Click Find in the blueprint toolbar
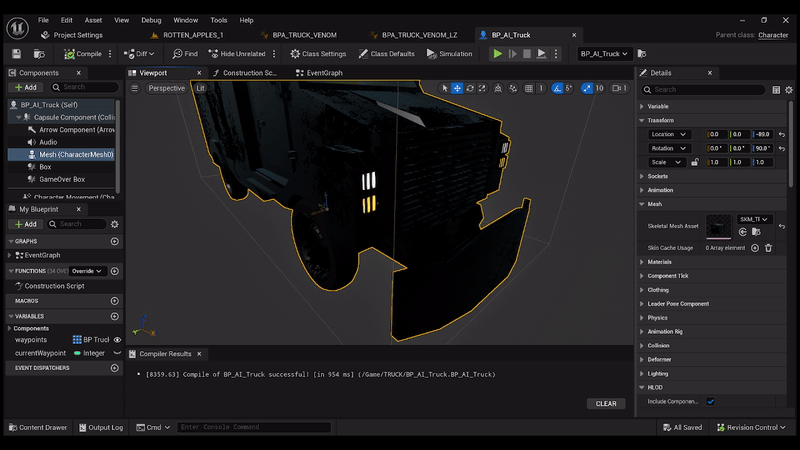Screen dimensions: 800x450 point(185,54)
